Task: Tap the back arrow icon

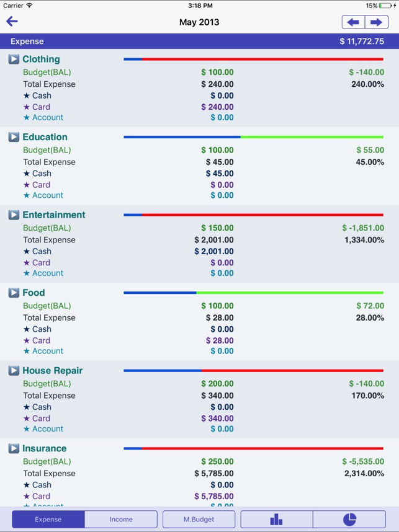Action: tap(12, 22)
